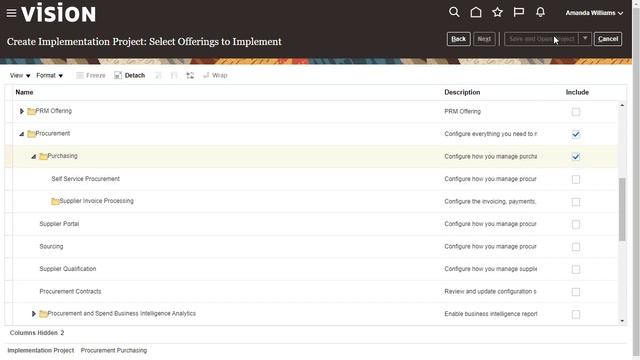Screen dimensions: 640x360
Task: Select the Self Service Procurement row
Action: click(x=311, y=179)
